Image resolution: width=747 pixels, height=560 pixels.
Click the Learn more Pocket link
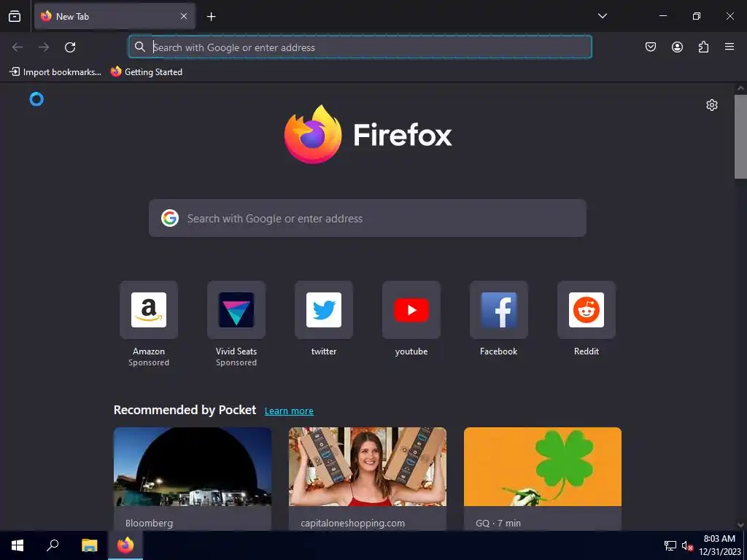(289, 411)
